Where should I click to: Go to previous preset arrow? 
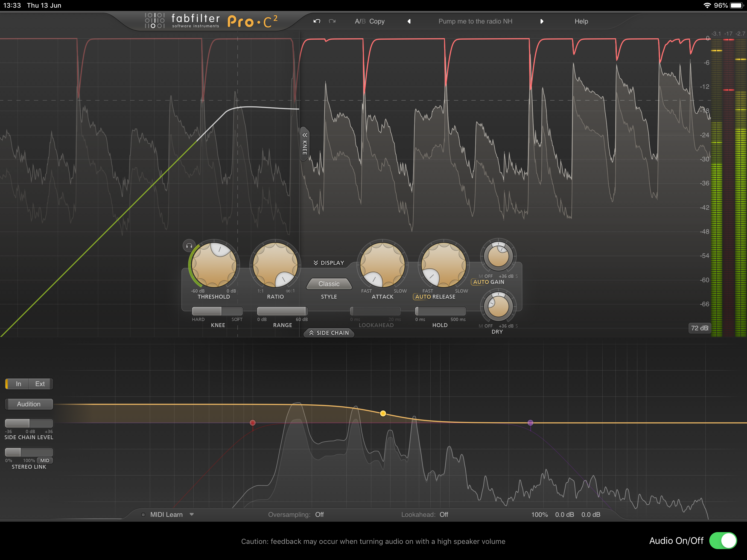[409, 21]
